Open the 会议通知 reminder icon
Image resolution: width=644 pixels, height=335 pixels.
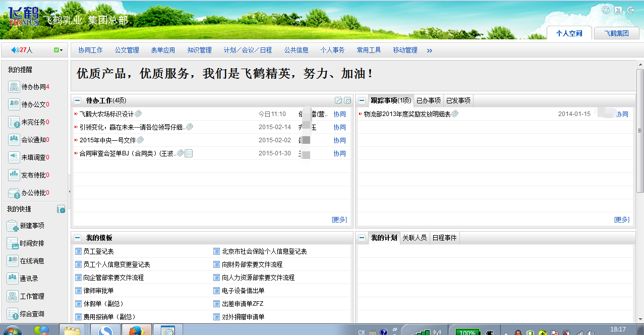coord(14,140)
